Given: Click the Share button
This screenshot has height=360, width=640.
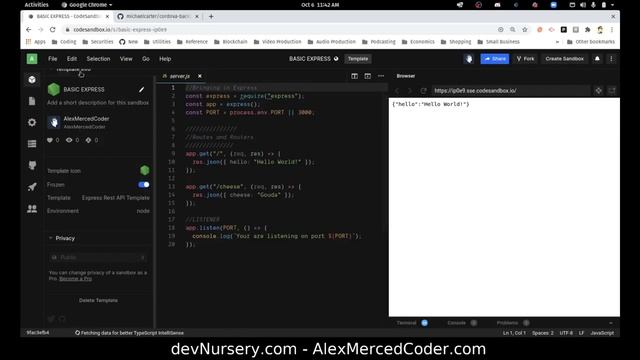Looking at the screenshot, I should tap(495, 59).
